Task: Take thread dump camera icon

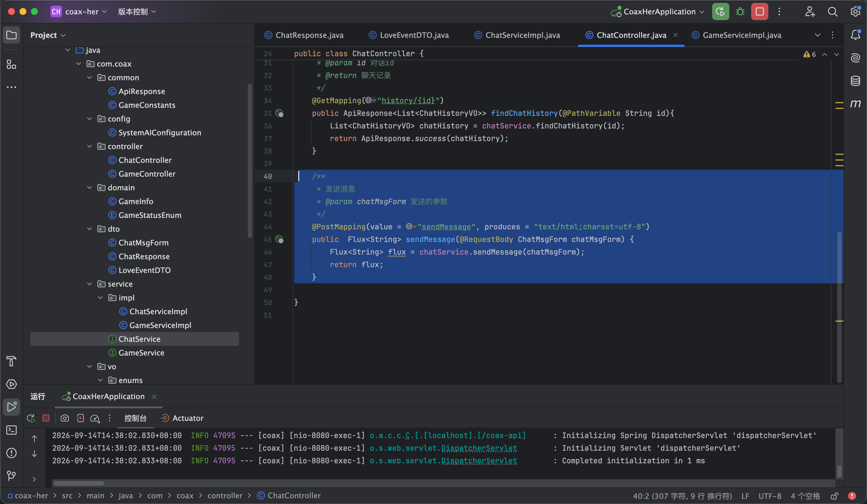Action: tap(65, 418)
